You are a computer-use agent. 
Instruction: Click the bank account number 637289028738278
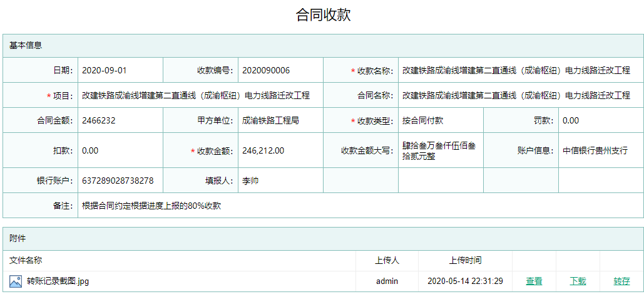coord(118,181)
